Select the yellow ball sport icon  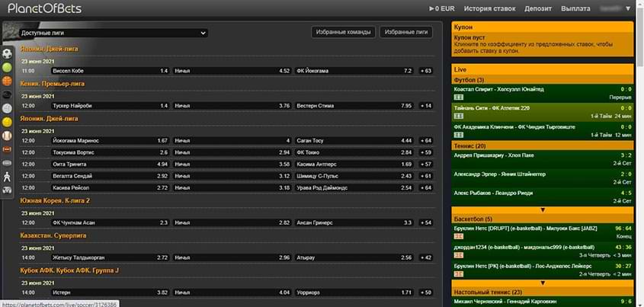tap(7, 122)
